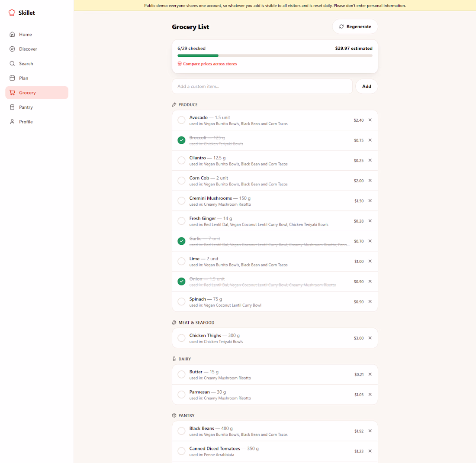Mark Black Beans as bought
Image resolution: width=476 pixels, height=463 pixels.
(182, 431)
